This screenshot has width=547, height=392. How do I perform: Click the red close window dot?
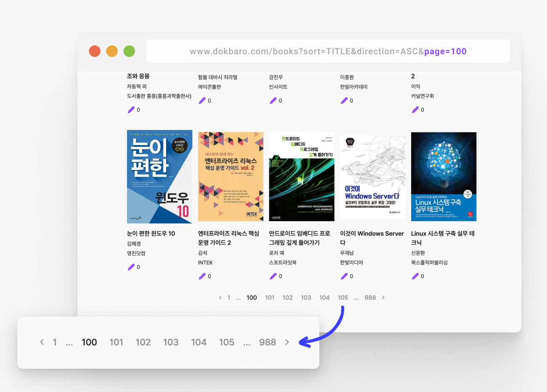click(95, 51)
